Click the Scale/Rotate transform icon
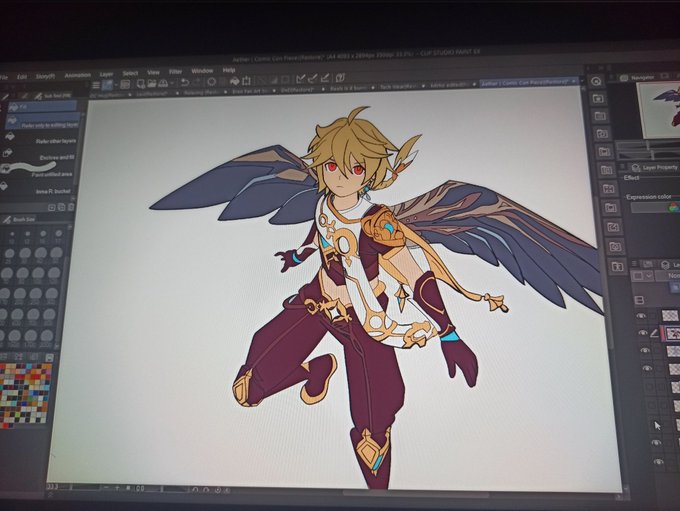This screenshot has height=511, width=680. [x=247, y=80]
